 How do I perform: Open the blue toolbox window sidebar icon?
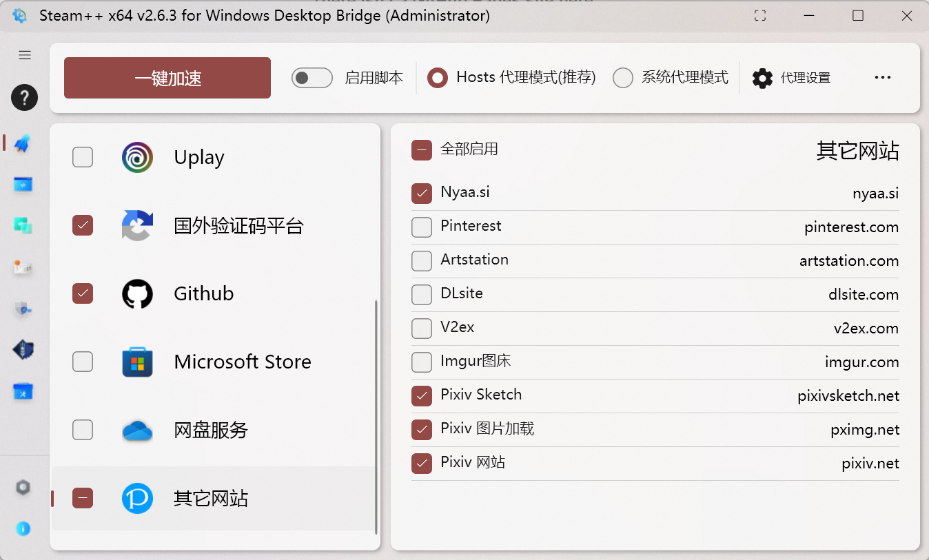pos(23,392)
